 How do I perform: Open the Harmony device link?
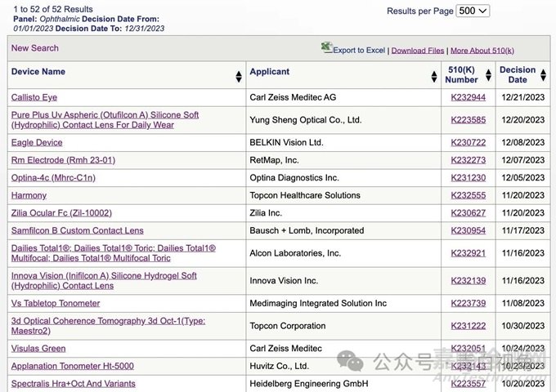[29, 195]
